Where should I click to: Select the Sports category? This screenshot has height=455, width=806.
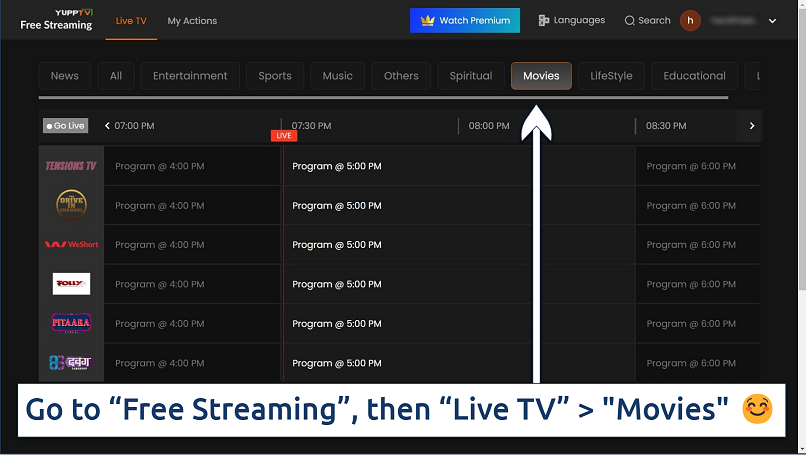pyautogui.click(x=274, y=76)
